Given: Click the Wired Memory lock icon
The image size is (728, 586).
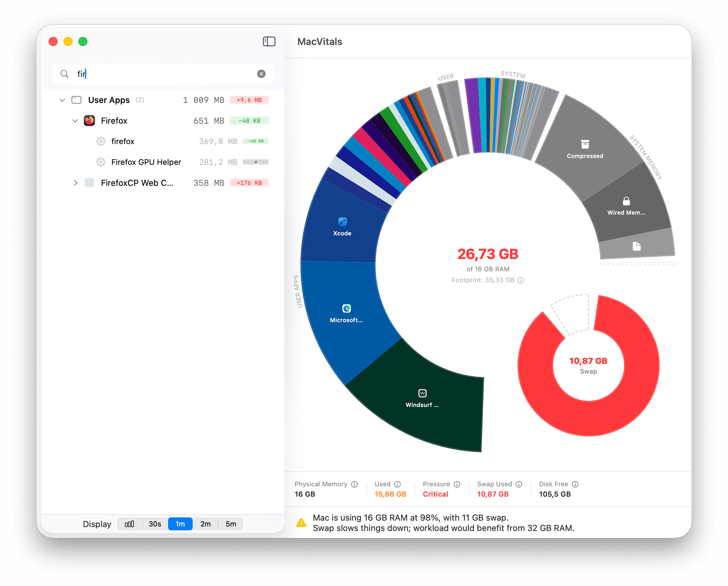Looking at the screenshot, I should coord(626,201).
